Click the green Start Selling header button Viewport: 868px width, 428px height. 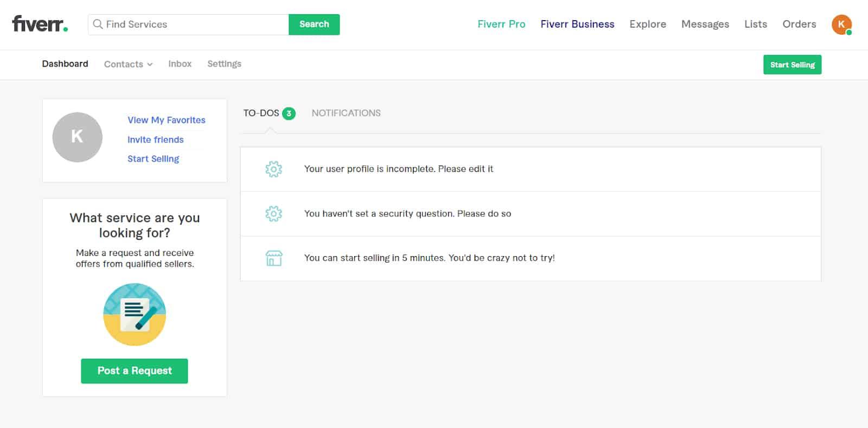(792, 65)
